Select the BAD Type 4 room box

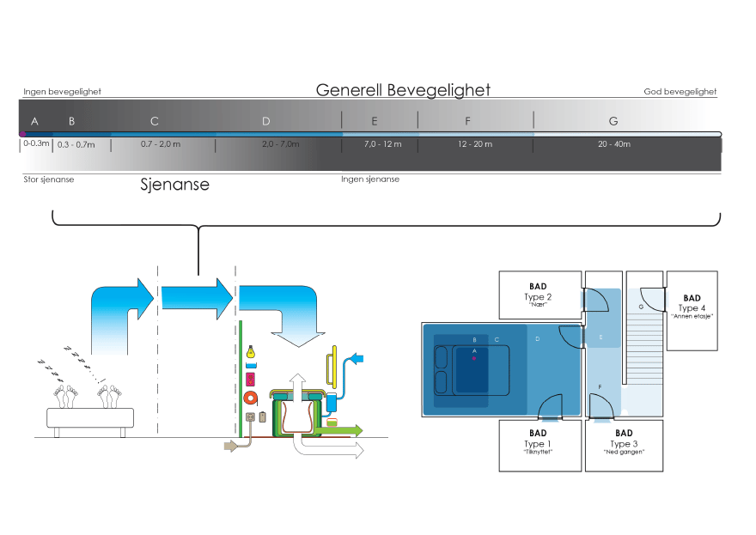pos(692,310)
